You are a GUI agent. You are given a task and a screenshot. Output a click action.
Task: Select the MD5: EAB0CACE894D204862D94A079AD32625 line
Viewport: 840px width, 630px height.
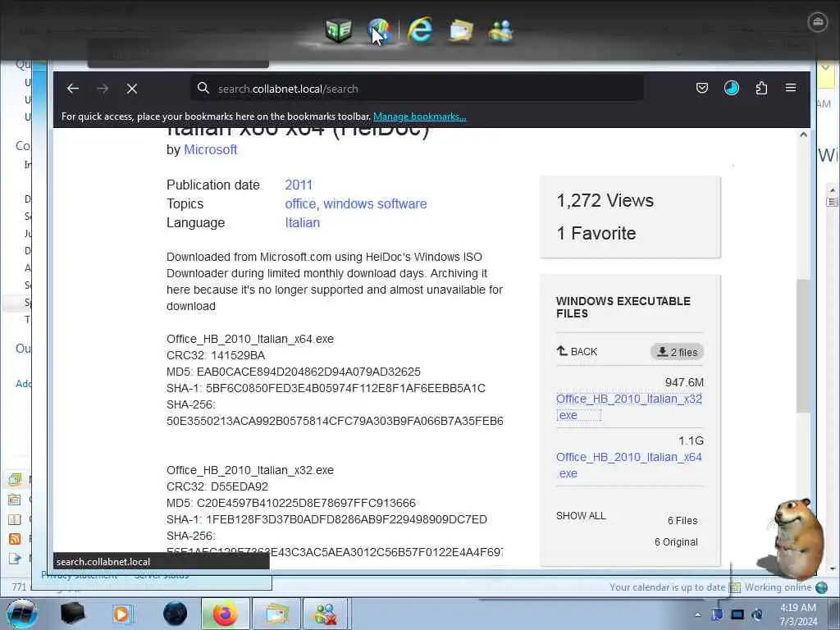tap(294, 372)
